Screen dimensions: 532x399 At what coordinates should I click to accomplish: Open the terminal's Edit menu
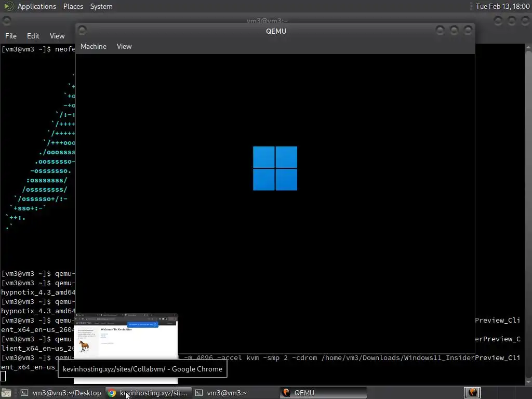click(x=33, y=36)
